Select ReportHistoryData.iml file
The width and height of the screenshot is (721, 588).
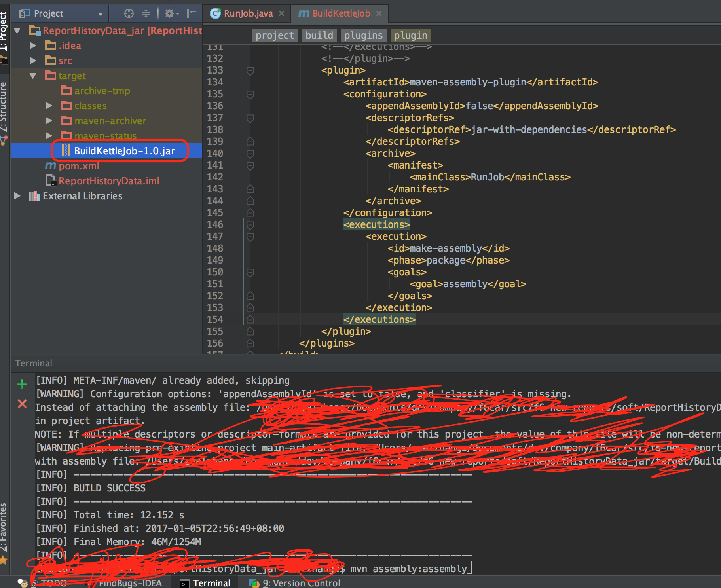pos(109,181)
